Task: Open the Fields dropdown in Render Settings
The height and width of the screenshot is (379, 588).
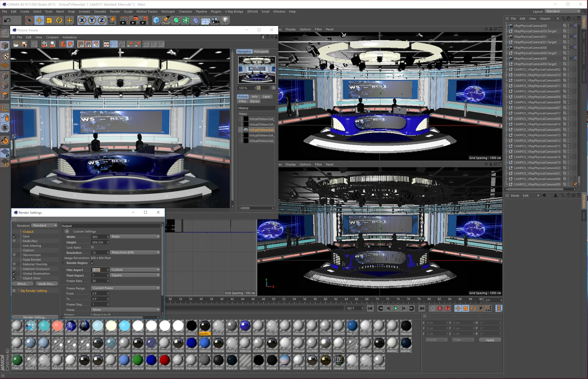Action: tap(126, 310)
